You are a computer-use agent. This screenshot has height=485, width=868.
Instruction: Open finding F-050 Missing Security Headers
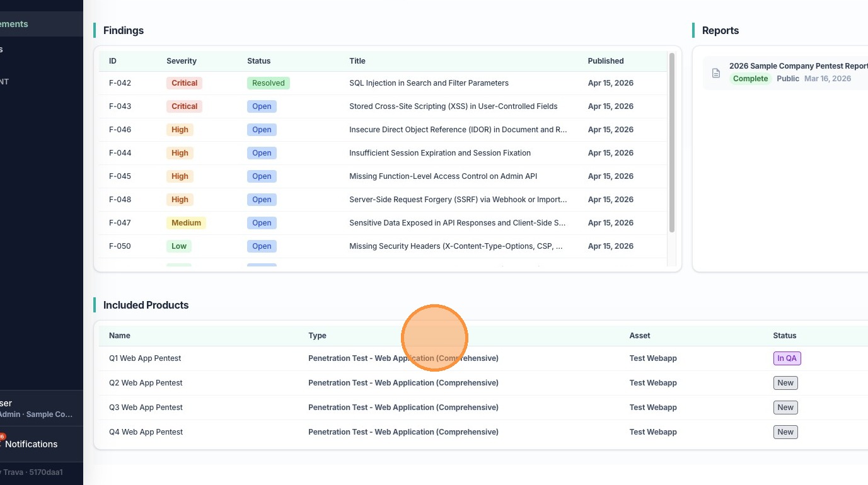(456, 246)
